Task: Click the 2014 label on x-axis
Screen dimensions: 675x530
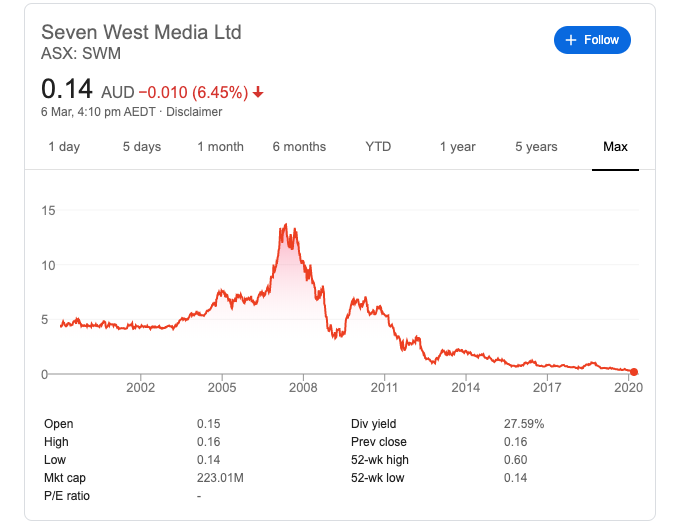Action: [x=465, y=387]
